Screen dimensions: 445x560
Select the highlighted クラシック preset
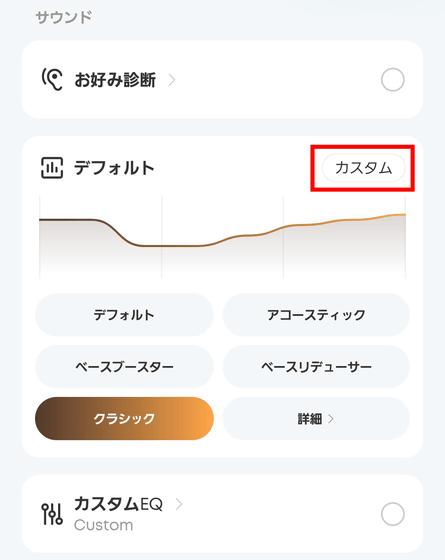click(124, 419)
